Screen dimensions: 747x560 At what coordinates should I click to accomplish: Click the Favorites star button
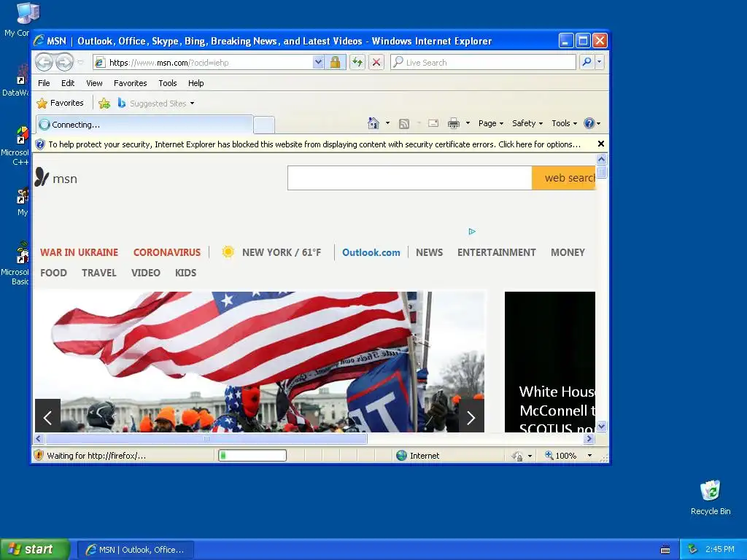click(x=60, y=104)
